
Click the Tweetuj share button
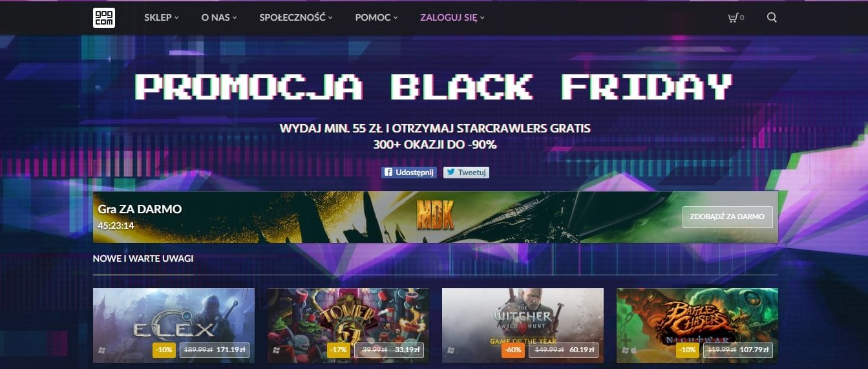466,173
